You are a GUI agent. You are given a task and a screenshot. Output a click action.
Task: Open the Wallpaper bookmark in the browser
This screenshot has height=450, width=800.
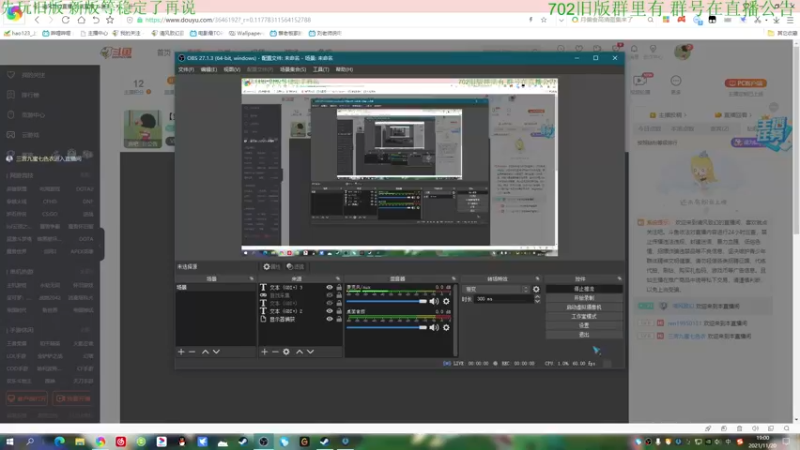point(245,33)
